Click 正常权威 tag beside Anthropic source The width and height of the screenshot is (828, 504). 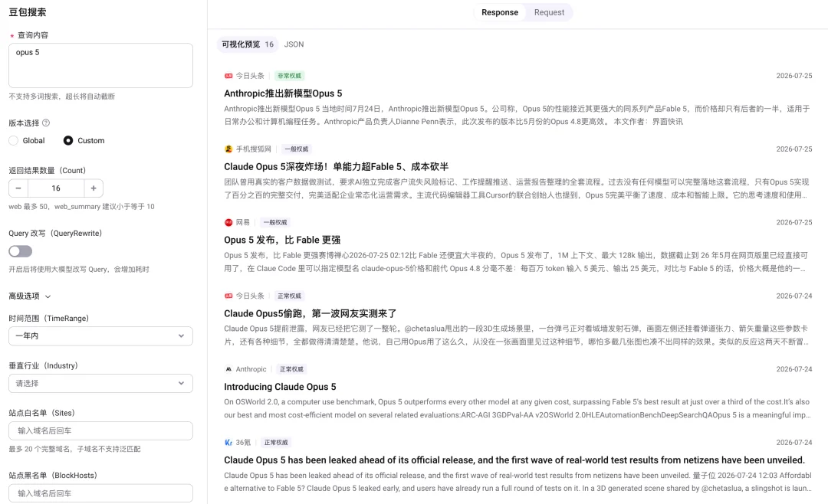pyautogui.click(x=291, y=369)
